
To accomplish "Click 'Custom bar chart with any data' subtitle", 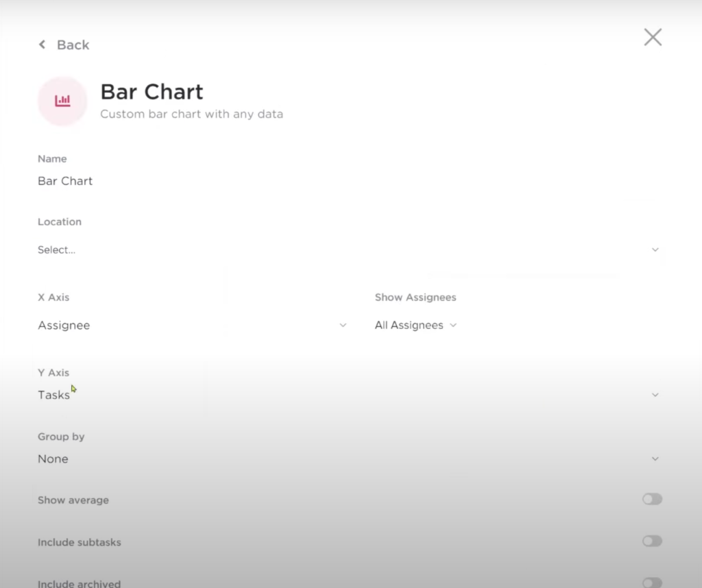I will tap(192, 114).
